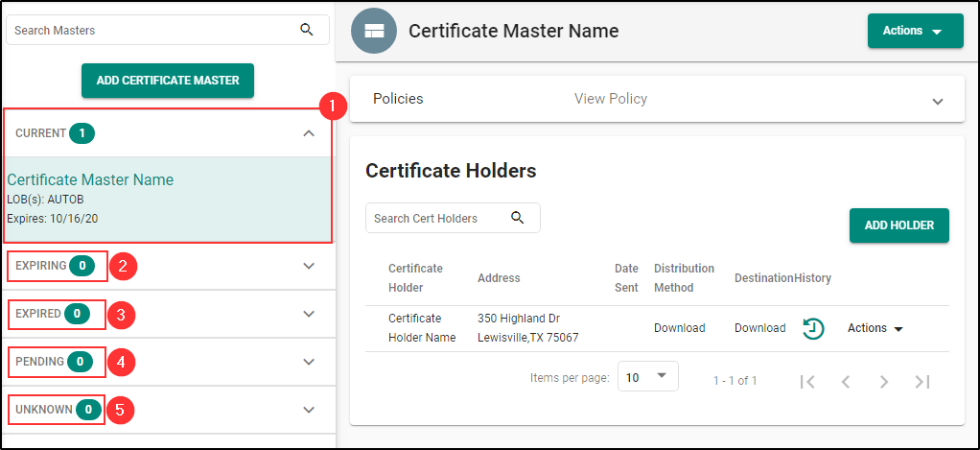980x450 pixels.
Task: Click the Address column header
Action: (499, 278)
